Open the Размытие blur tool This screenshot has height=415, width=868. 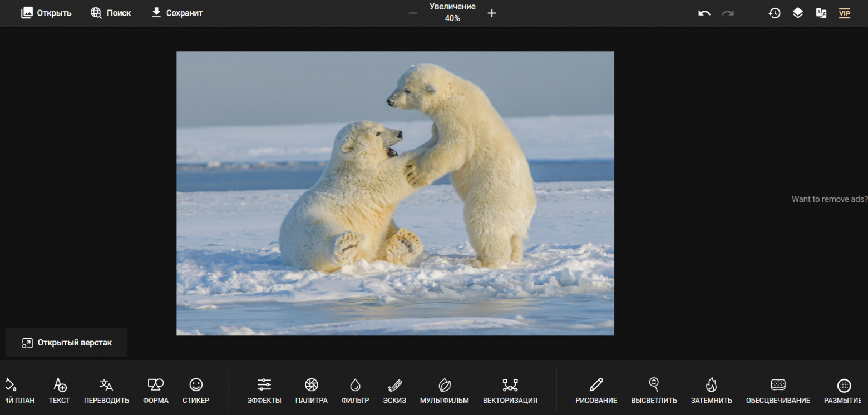(844, 389)
